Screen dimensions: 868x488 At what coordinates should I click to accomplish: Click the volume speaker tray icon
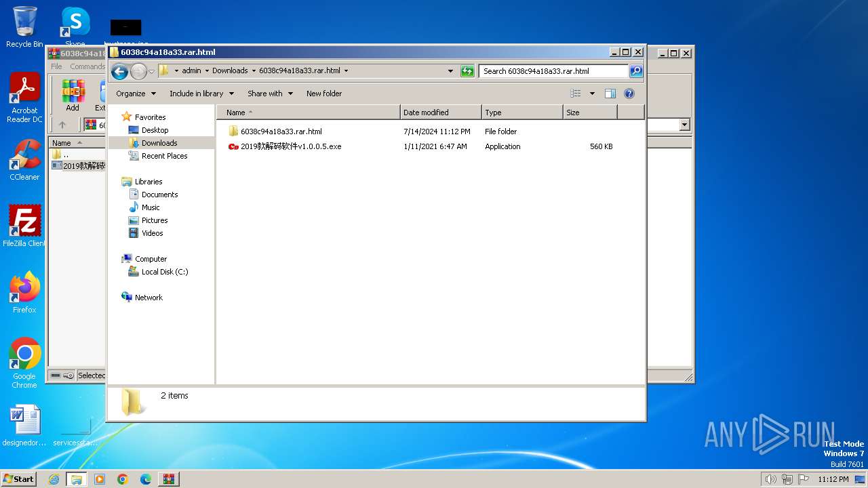[770, 479]
